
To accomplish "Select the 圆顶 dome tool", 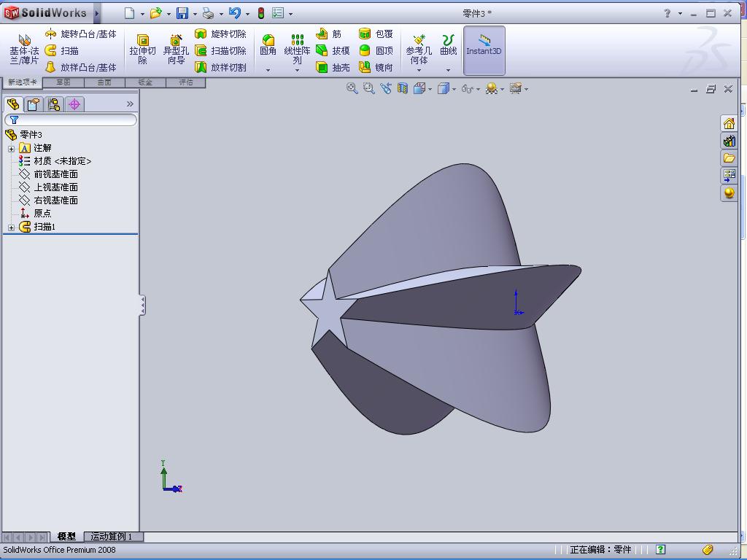I will click(x=376, y=50).
